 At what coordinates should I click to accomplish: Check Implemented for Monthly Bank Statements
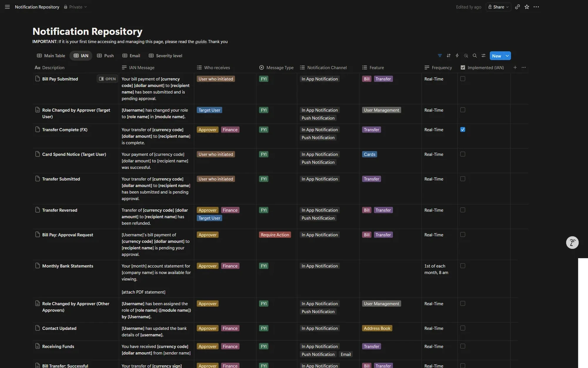[462, 266]
